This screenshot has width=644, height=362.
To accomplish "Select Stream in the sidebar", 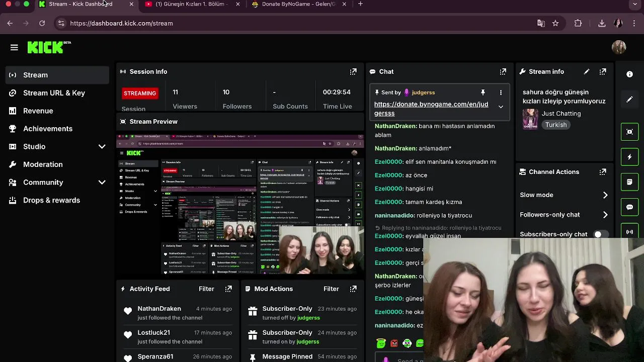I will [x=57, y=75].
